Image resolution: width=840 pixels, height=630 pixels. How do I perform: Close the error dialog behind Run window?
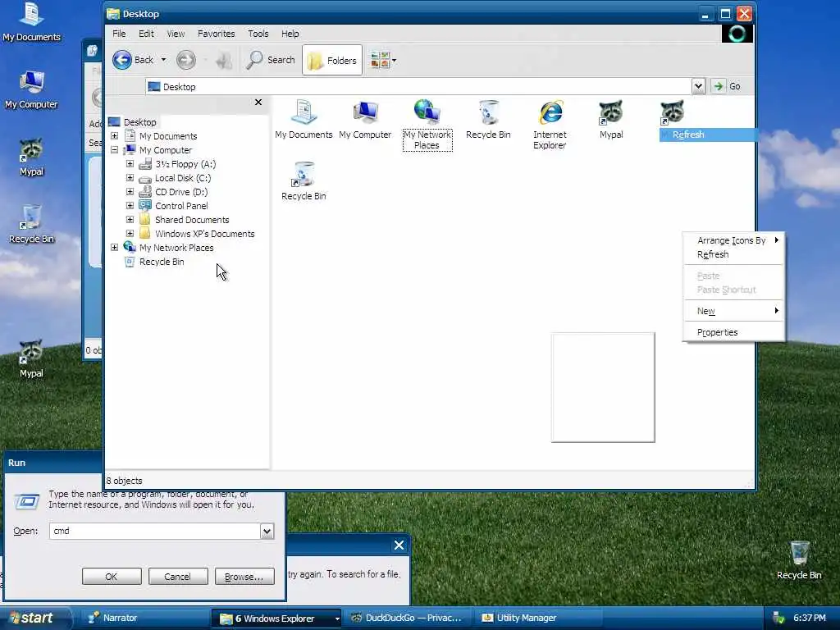click(399, 546)
